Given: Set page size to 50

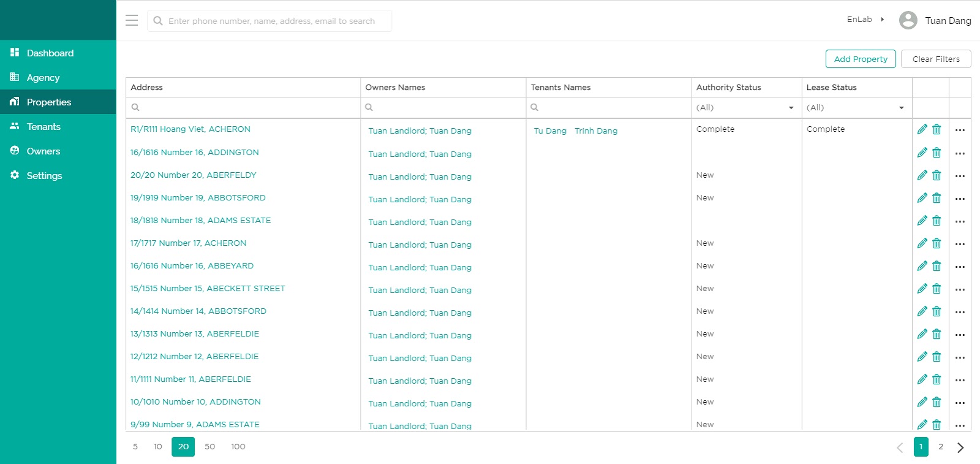Looking at the screenshot, I should (x=209, y=447).
